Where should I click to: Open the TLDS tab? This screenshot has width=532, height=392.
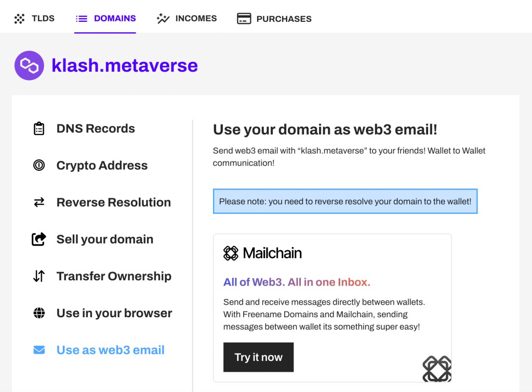[x=43, y=19]
